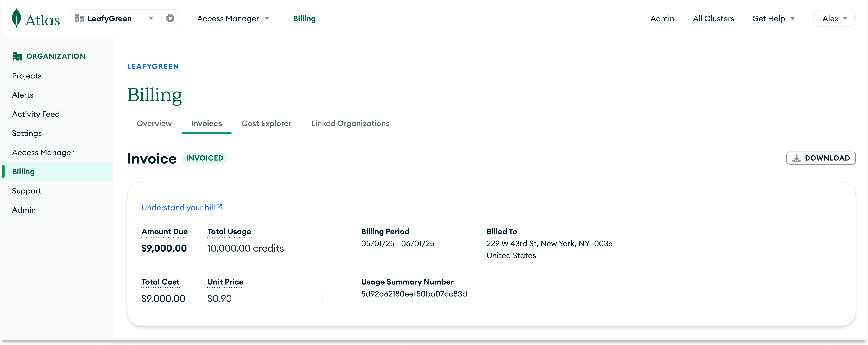This screenshot has height=345, width=868.
Task: Click All Clusters in top navigation
Action: point(713,19)
